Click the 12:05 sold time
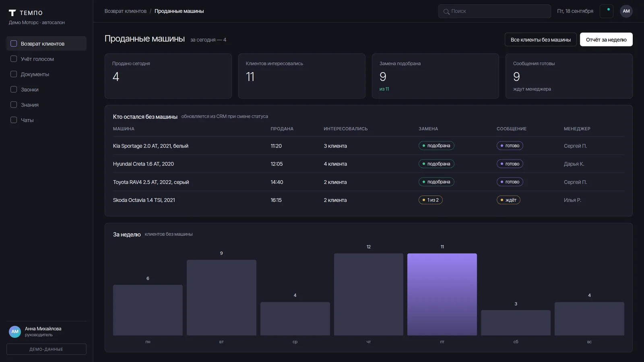Image resolution: width=644 pixels, height=362 pixels. 277,164
